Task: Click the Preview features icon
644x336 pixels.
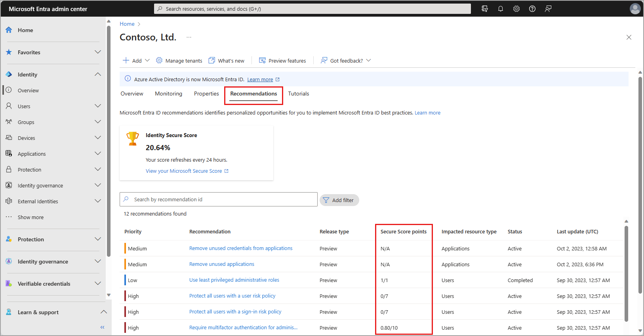Action: (x=262, y=60)
